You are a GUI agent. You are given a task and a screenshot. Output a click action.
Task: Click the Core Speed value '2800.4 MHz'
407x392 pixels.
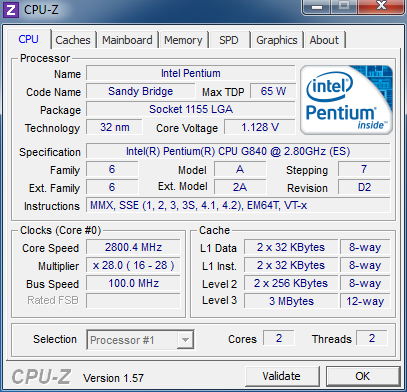[x=133, y=247]
